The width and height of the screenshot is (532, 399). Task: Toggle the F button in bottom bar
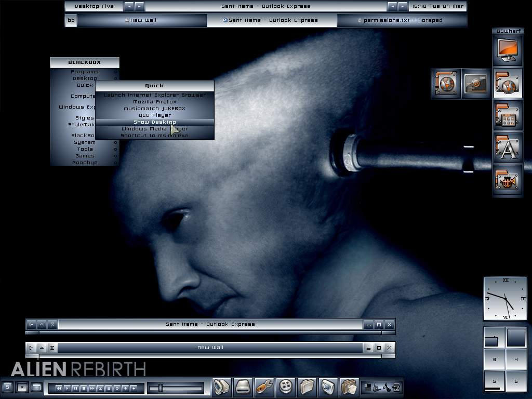click(x=22, y=387)
